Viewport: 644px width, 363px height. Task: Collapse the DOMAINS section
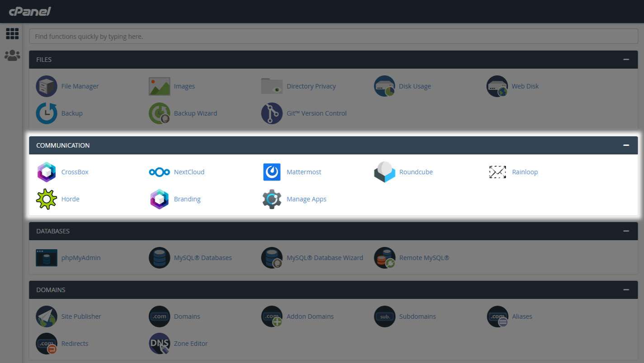(626, 289)
